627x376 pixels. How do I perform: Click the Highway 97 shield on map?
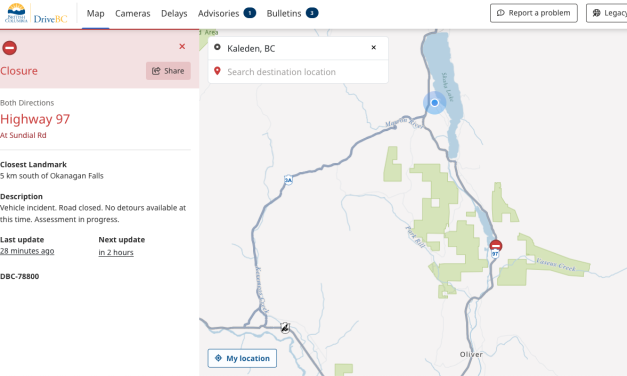coord(495,254)
